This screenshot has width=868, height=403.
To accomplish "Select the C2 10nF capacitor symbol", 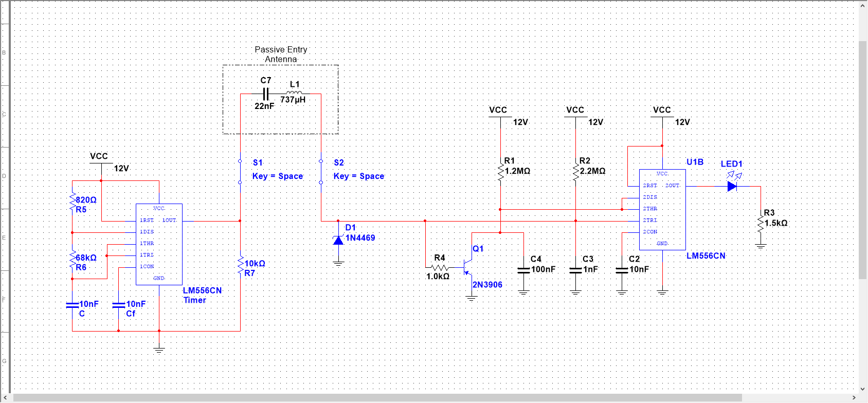I will point(622,270).
